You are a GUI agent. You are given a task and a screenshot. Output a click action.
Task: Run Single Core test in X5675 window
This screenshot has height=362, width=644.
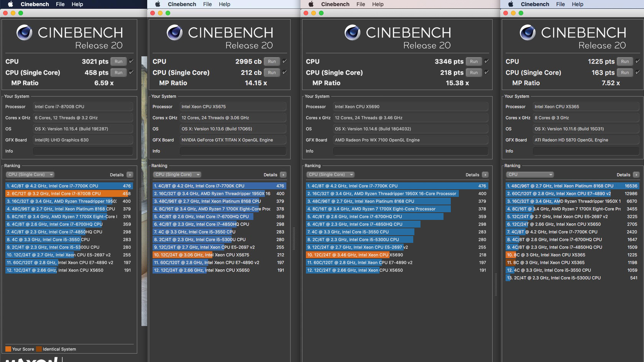(272, 72)
